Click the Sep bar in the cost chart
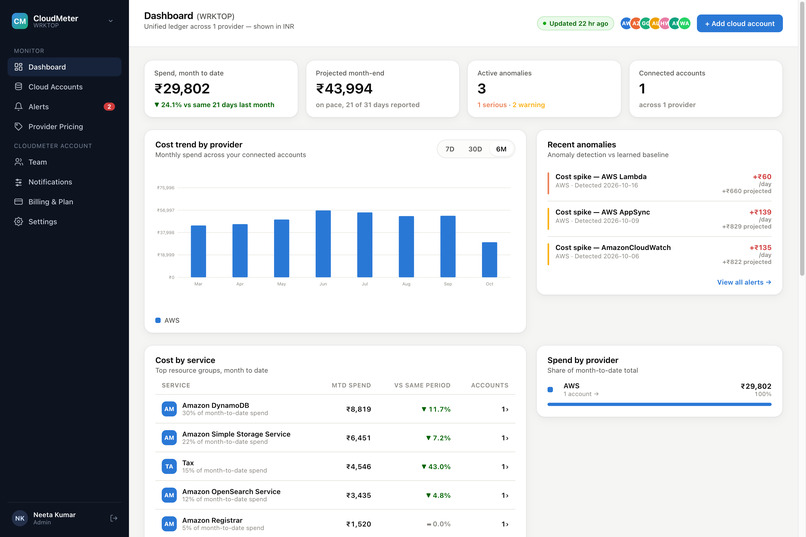This screenshot has height=537, width=806. [448, 247]
